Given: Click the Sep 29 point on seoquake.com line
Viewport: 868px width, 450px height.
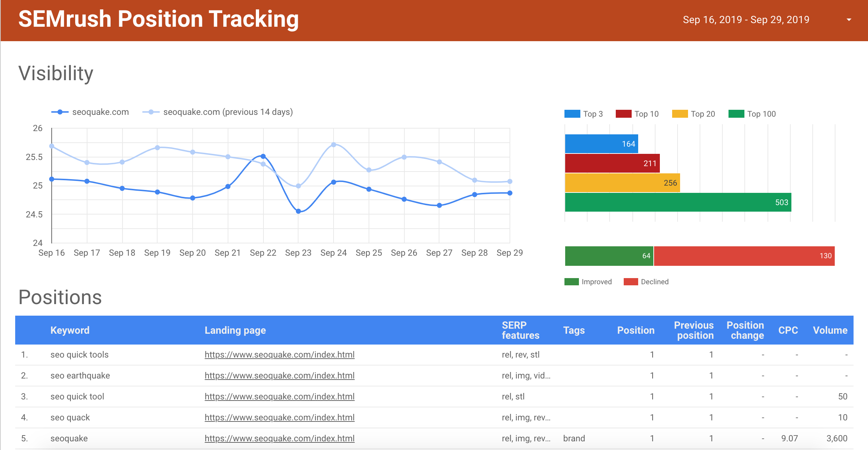Looking at the screenshot, I should (x=510, y=193).
